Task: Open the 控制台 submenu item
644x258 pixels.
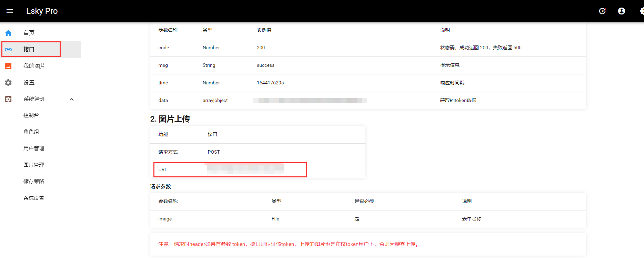Action: (x=31, y=115)
